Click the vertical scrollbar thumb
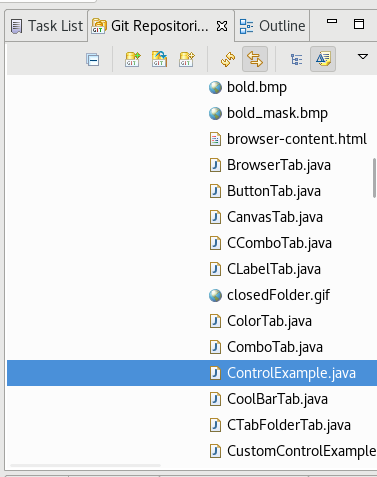The image size is (377, 477). [375, 178]
